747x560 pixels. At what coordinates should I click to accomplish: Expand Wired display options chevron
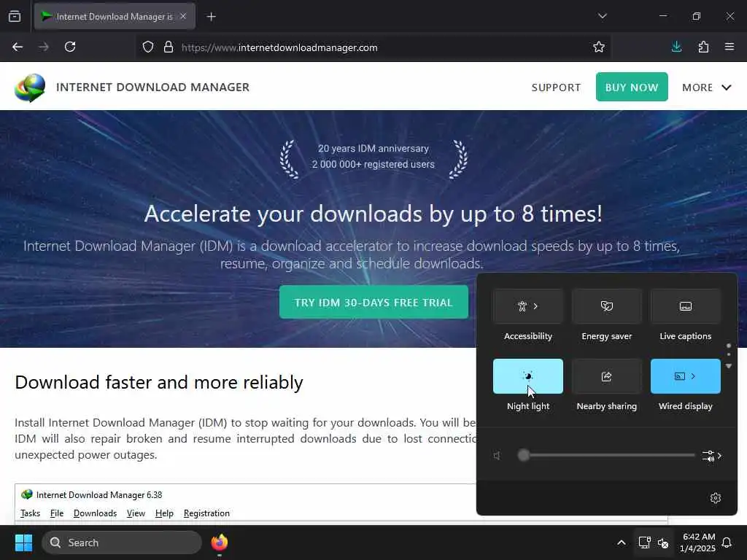pyautogui.click(x=693, y=376)
